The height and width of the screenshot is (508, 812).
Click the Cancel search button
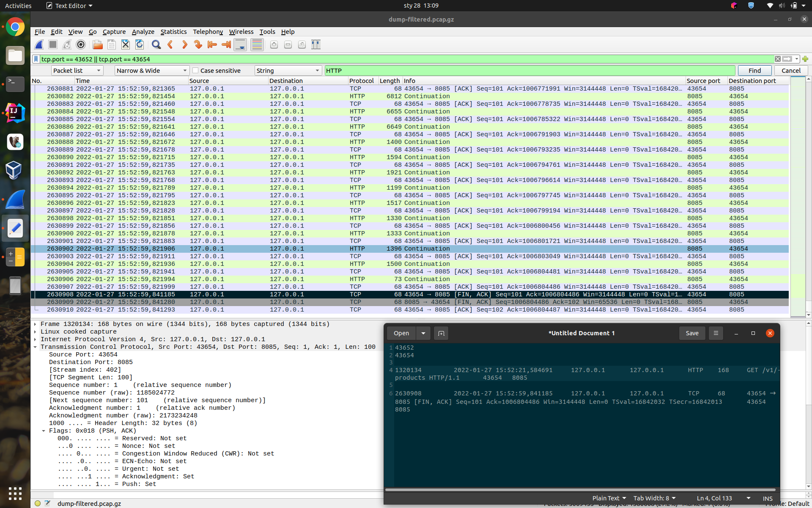791,71
